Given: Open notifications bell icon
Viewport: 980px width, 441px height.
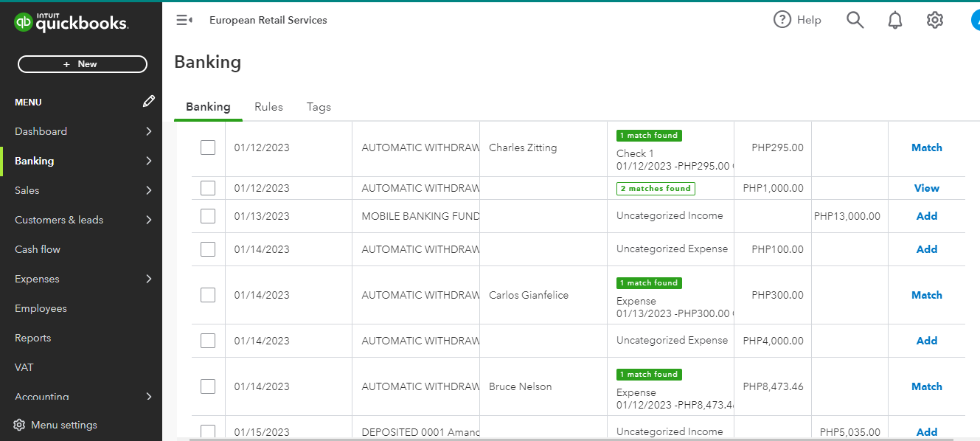Looking at the screenshot, I should pos(895,21).
